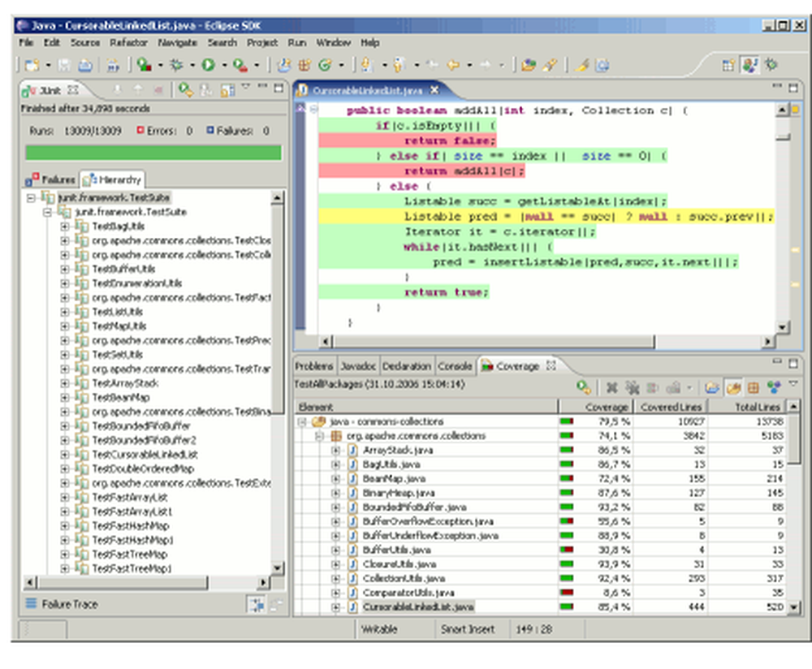Close the CursorableLinkedList.java editor tab
This screenshot has width=812, height=669.
(x=434, y=90)
